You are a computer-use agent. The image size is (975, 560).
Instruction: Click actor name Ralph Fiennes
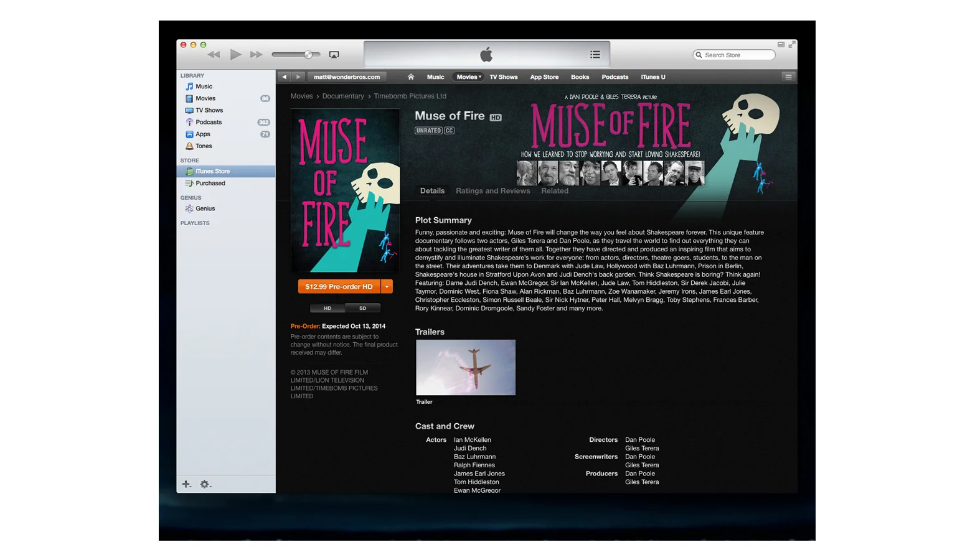coord(474,465)
